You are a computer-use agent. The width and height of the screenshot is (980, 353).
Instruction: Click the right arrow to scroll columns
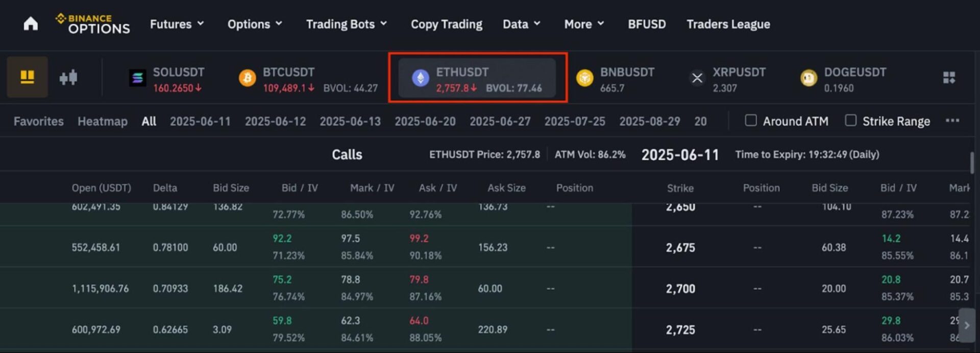(967, 325)
